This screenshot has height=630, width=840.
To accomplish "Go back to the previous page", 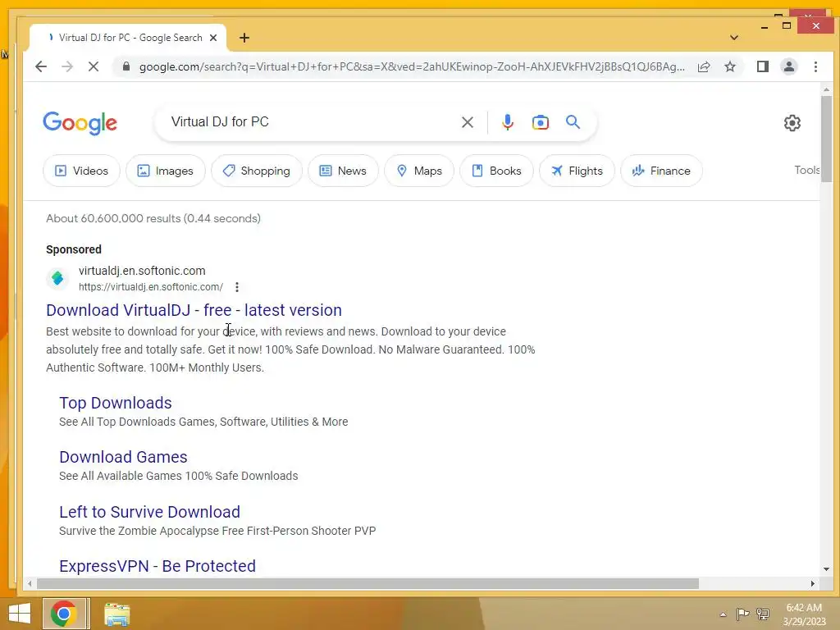I will pos(41,66).
